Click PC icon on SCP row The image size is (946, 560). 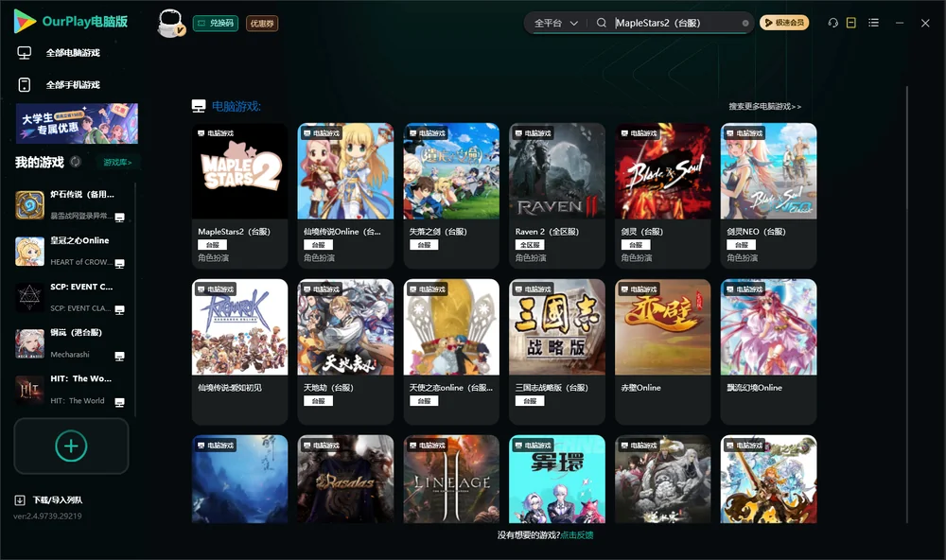click(x=119, y=310)
